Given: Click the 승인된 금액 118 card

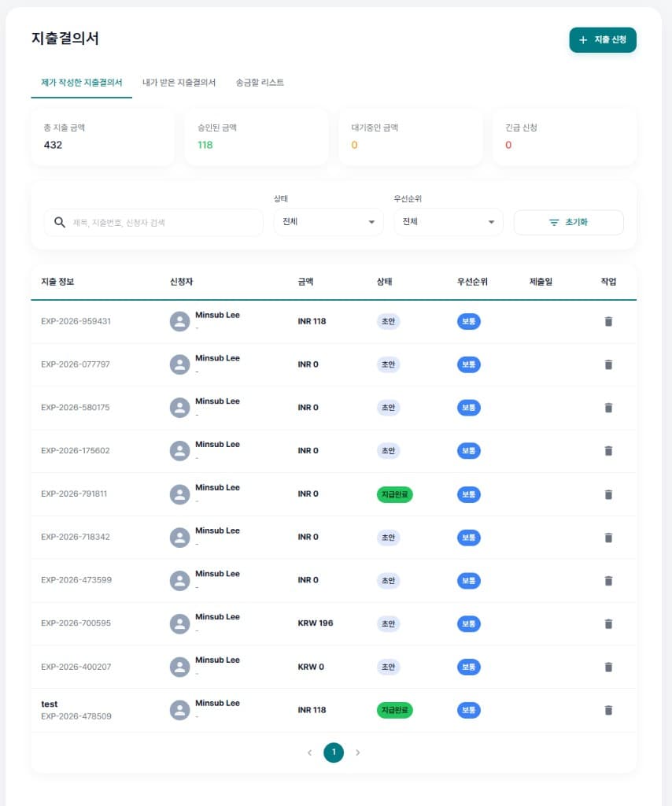Looking at the screenshot, I should [x=257, y=137].
